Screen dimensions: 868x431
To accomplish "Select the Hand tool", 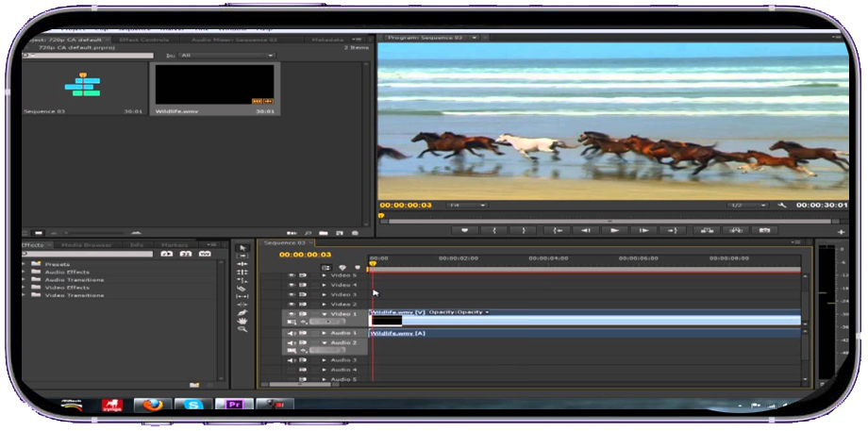I will [242, 321].
